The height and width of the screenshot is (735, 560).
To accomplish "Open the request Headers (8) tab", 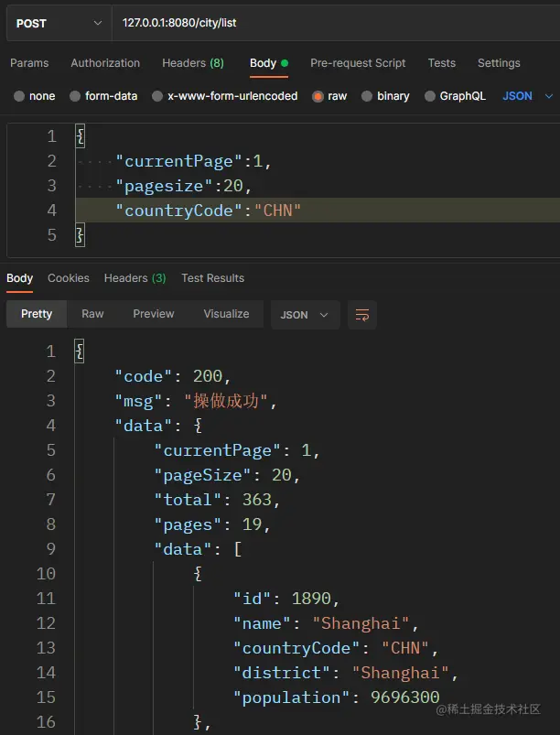I will [193, 63].
